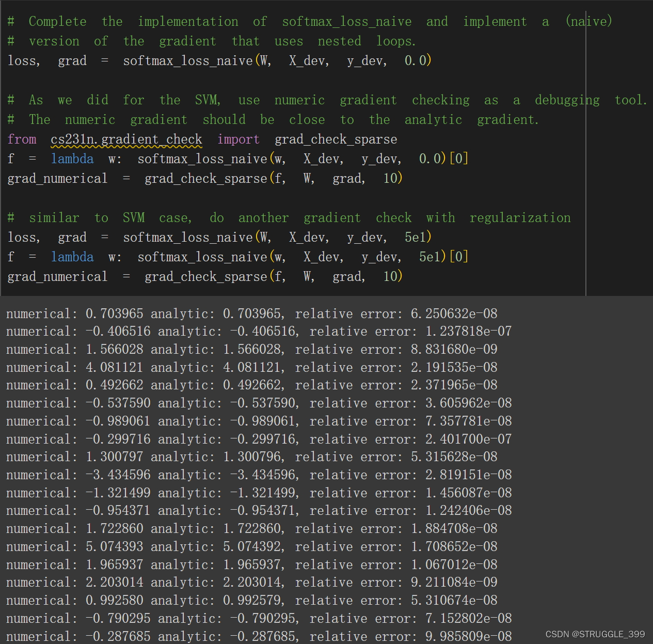Click the output line with numerical 0.703965
This screenshot has height=644, width=653.
click(252, 313)
